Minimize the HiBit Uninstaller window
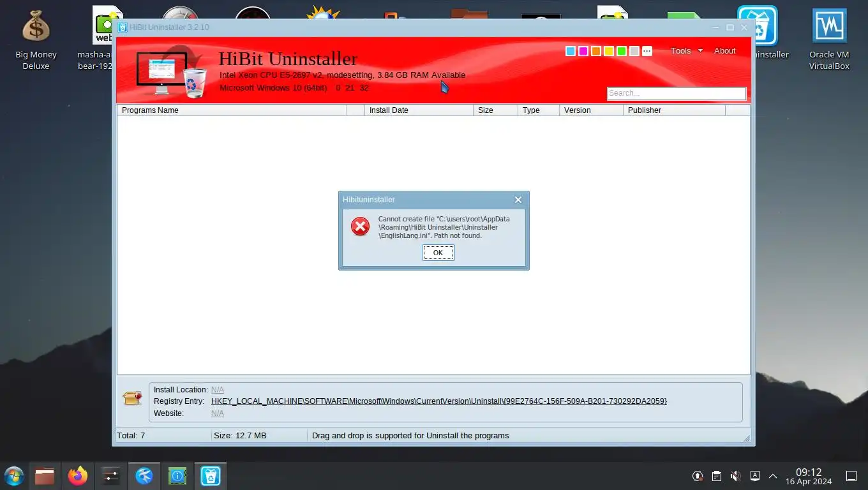The width and height of the screenshot is (868, 490). (x=716, y=27)
